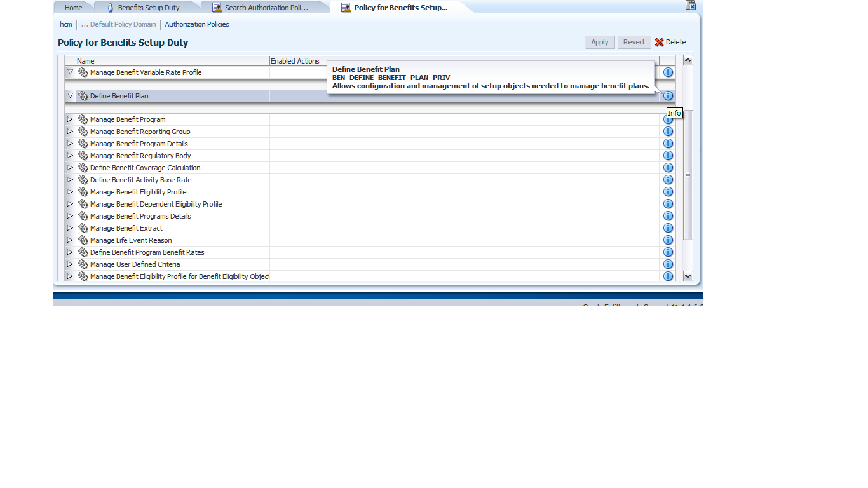Click the info icon for Define Benefit Plan
The width and height of the screenshot is (868, 488).
(668, 95)
